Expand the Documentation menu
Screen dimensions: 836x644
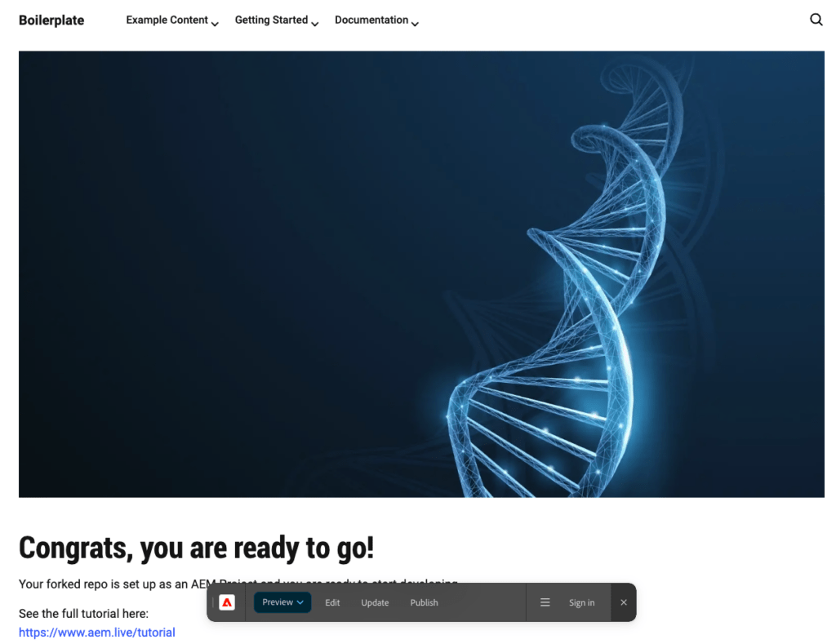click(376, 20)
